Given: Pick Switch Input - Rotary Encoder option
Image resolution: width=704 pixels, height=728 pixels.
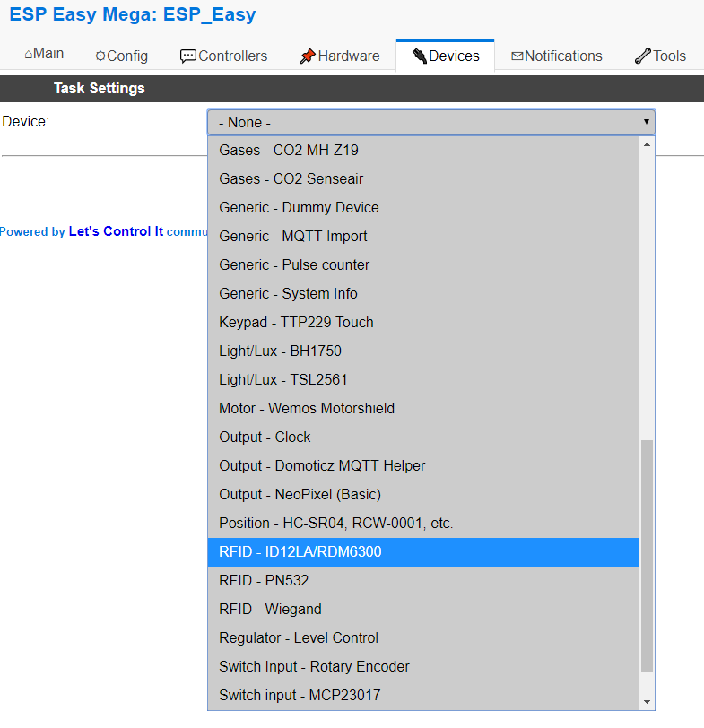Looking at the screenshot, I should pyautogui.click(x=314, y=666).
